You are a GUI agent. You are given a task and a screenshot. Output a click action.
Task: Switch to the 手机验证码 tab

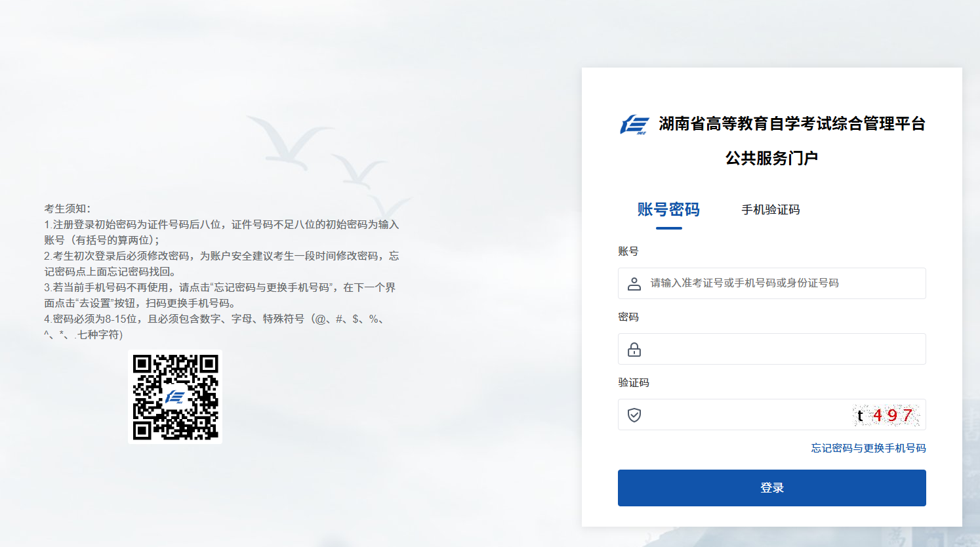771,210
